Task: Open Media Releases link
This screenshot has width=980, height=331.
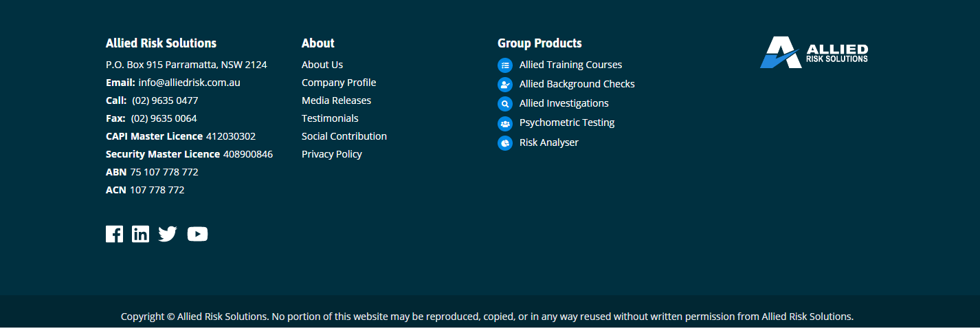Action: click(336, 100)
